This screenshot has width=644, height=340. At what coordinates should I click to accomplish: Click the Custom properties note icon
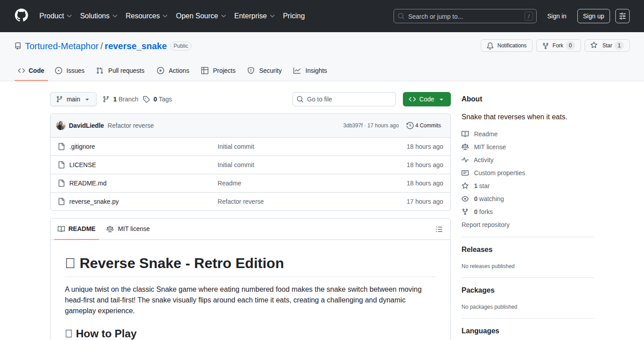(x=465, y=173)
